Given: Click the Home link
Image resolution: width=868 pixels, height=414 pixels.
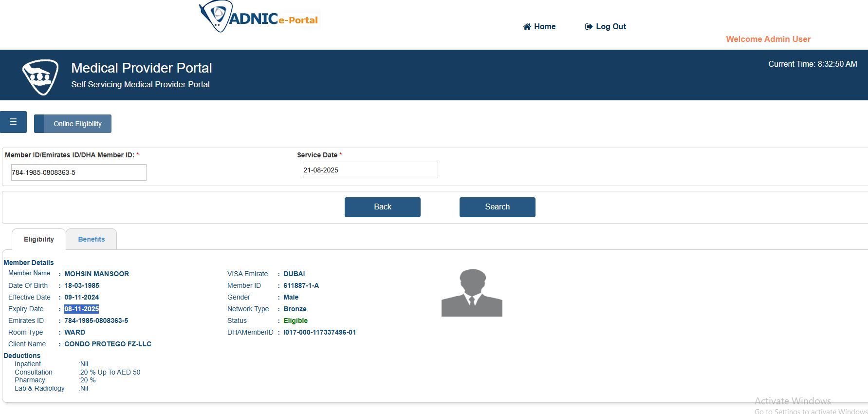Looking at the screenshot, I should coord(544,27).
